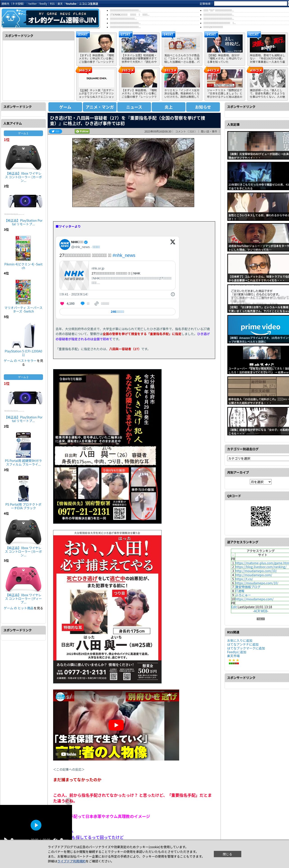This screenshot has width=289, height=868.
Task: Click the nhk.or.jp link card in tweet
Action: pyautogui.click(x=117, y=275)
